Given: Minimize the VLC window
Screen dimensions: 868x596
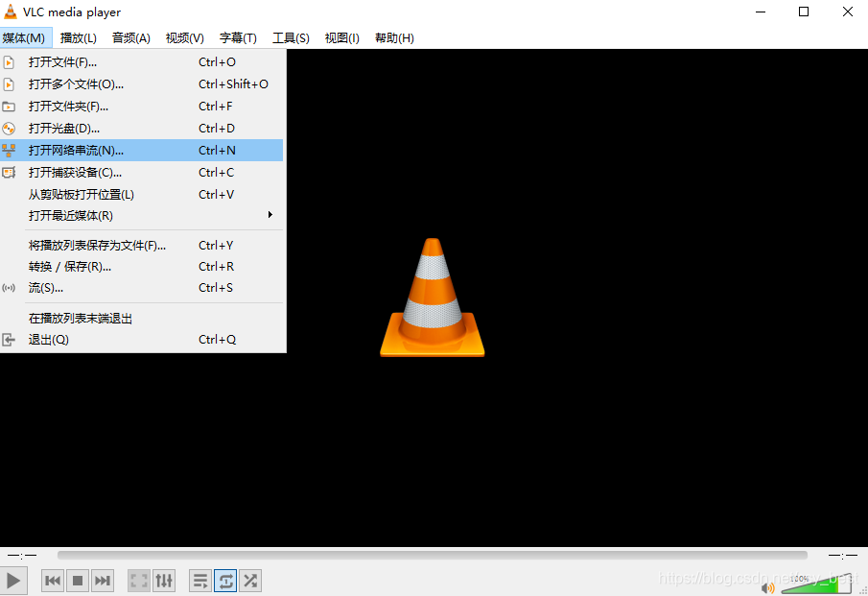Looking at the screenshot, I should [761, 12].
